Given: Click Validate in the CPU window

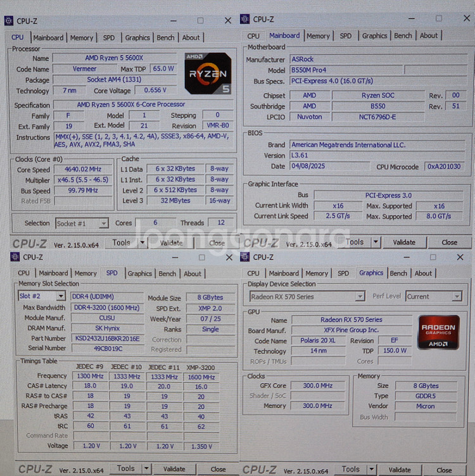Looking at the screenshot, I should click(171, 243).
